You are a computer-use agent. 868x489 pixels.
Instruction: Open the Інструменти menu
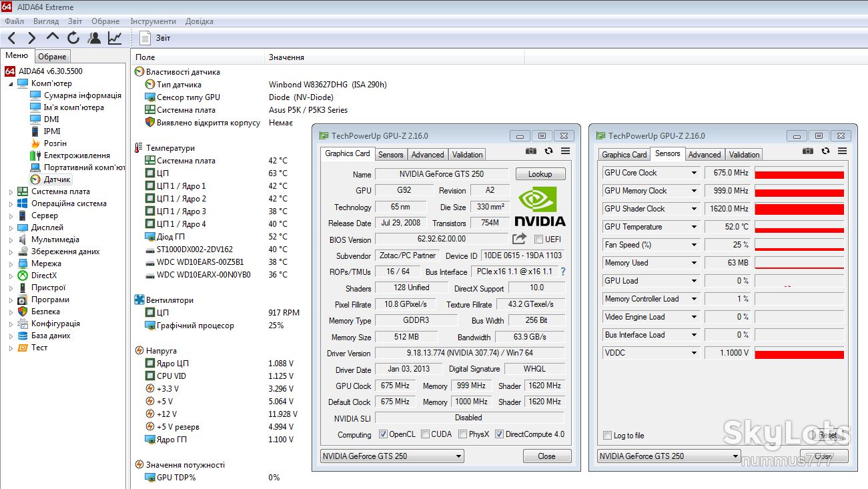click(x=153, y=21)
